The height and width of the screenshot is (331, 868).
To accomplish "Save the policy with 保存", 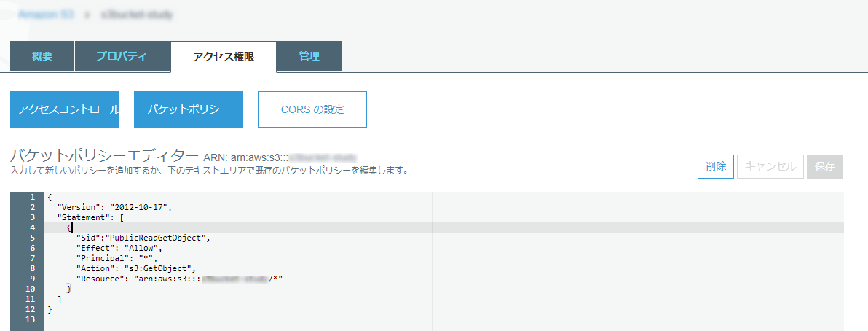I will (824, 166).
